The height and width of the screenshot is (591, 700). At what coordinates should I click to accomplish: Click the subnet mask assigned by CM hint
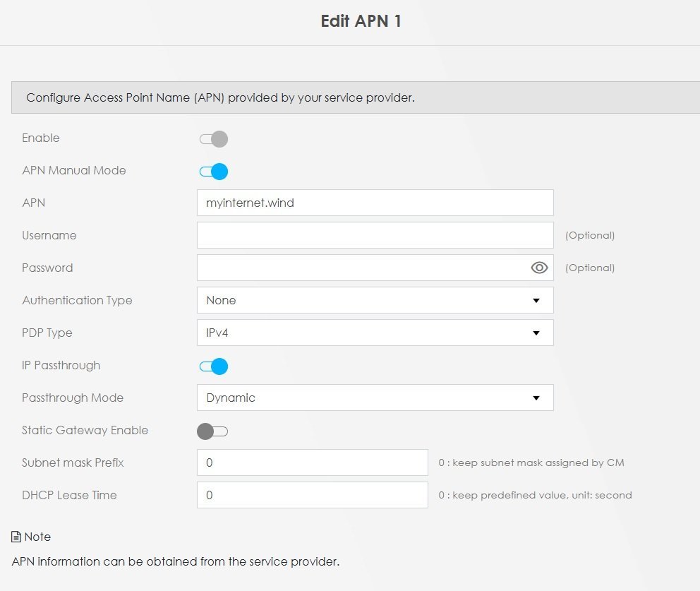(531, 462)
